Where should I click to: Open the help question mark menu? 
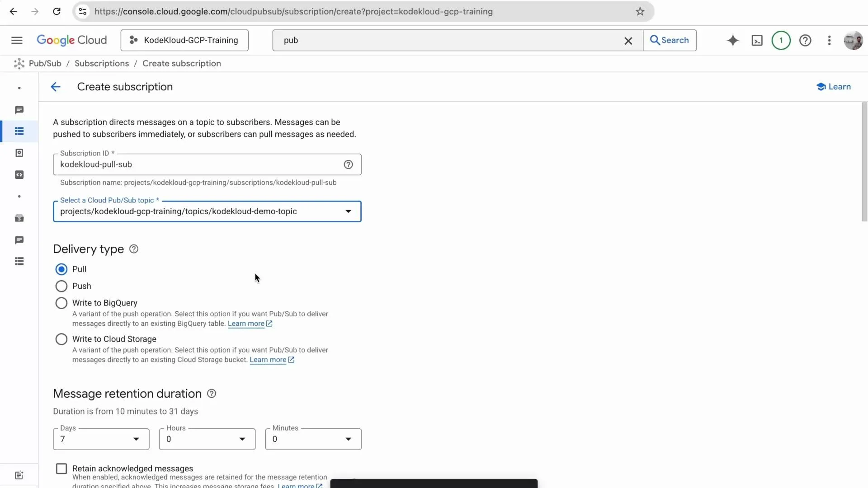(x=805, y=40)
